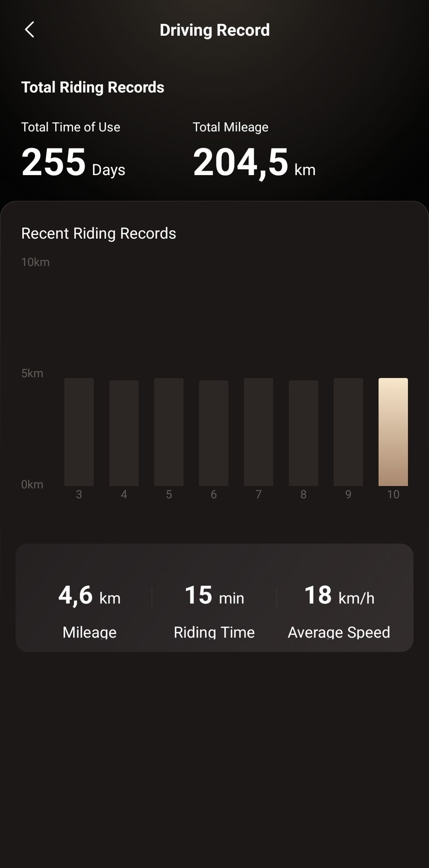Tap the back arrow icon

pos(29,30)
